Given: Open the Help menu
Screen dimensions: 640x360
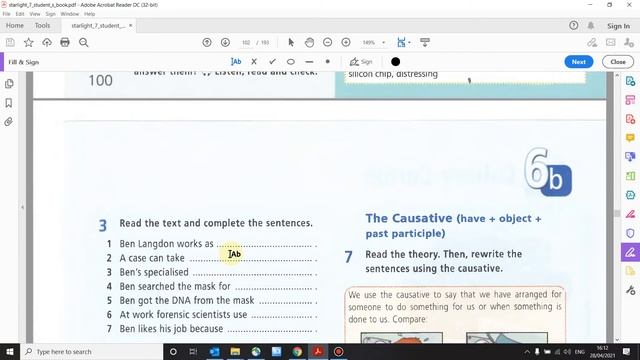Looking at the screenshot, I should pyautogui.click(x=89, y=14).
